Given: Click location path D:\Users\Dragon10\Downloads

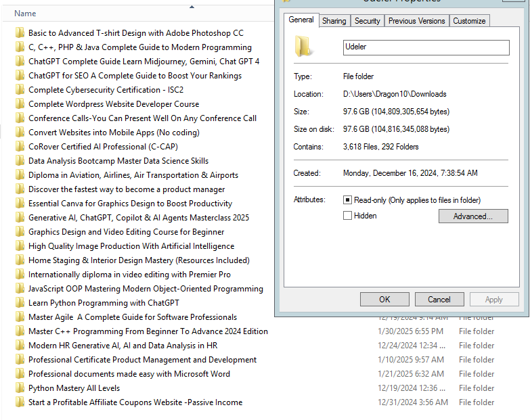Looking at the screenshot, I should 395,94.
